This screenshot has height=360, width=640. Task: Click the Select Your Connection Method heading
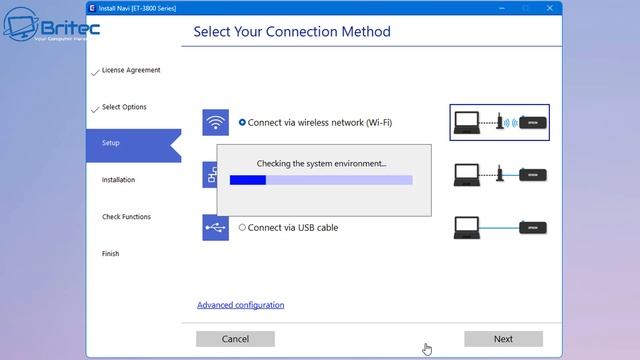point(292,31)
